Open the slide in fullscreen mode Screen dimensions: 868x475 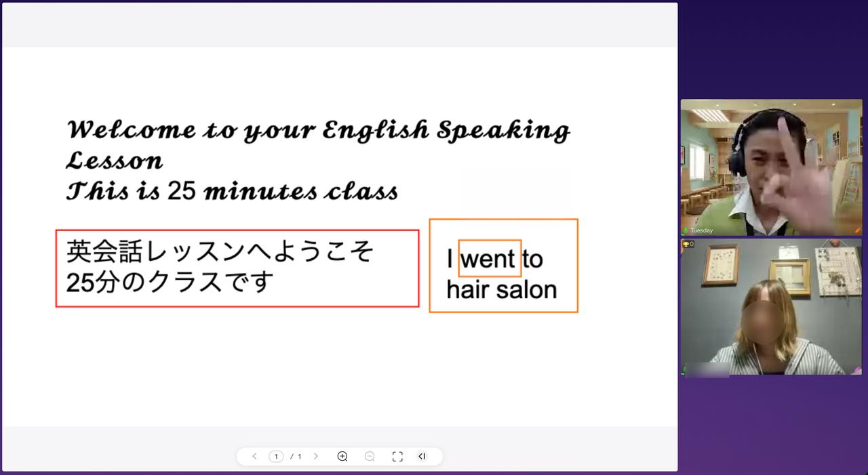pyautogui.click(x=397, y=456)
